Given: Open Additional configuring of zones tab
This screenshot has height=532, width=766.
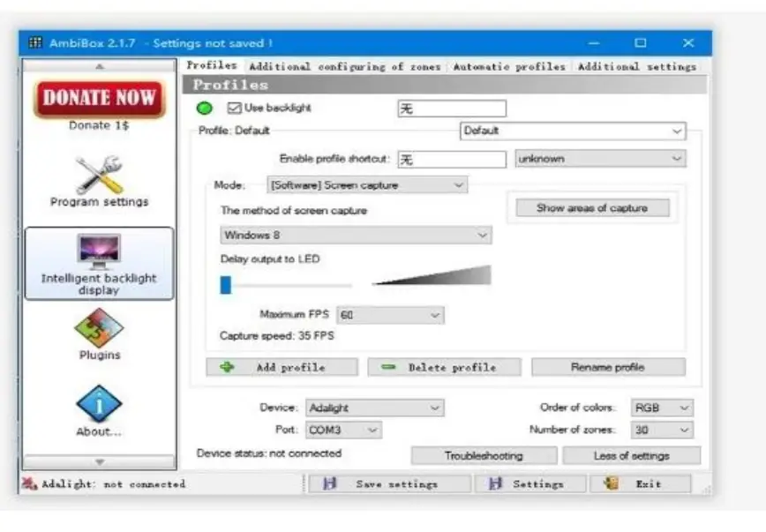Looking at the screenshot, I should point(345,66).
